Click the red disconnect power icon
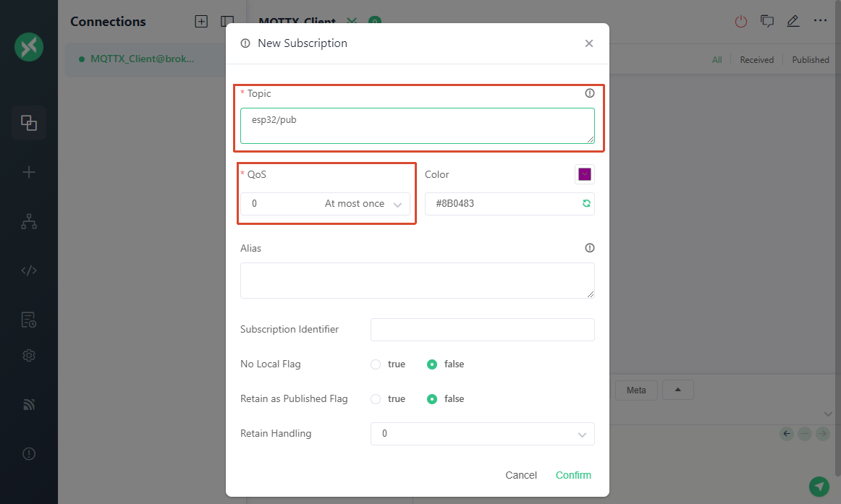This screenshot has height=504, width=841. click(740, 22)
